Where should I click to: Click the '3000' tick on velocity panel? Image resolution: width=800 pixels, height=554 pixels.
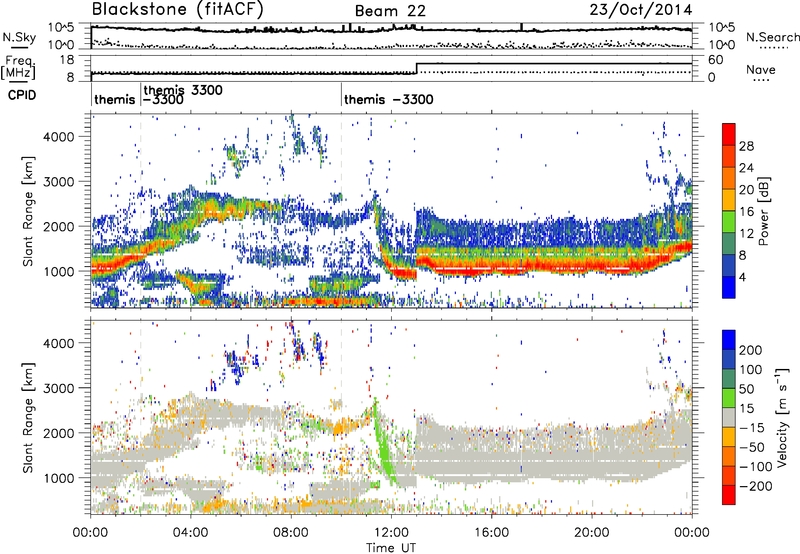pyautogui.click(x=59, y=388)
